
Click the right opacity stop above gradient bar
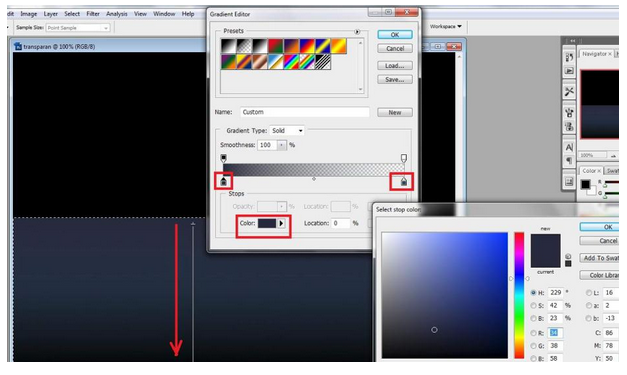point(404,158)
